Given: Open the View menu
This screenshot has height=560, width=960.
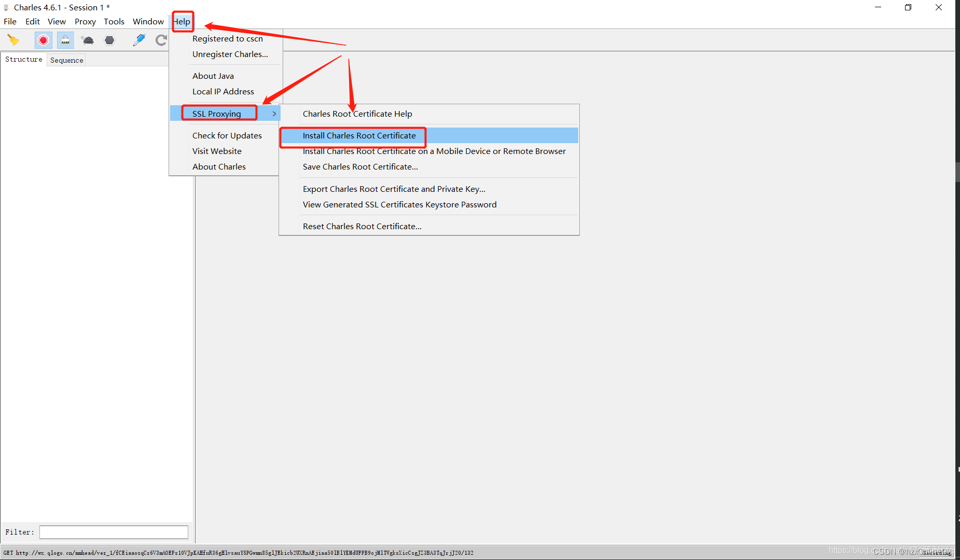Looking at the screenshot, I should point(57,21).
